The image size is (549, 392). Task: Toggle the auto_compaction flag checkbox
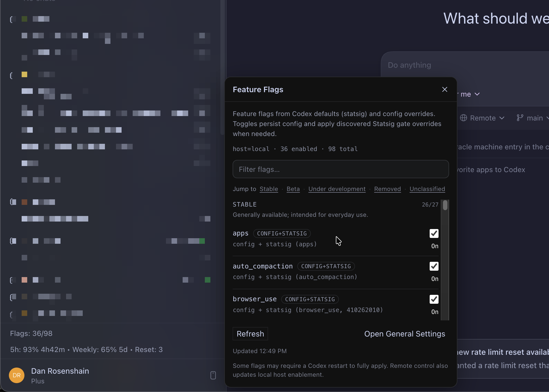(x=434, y=266)
